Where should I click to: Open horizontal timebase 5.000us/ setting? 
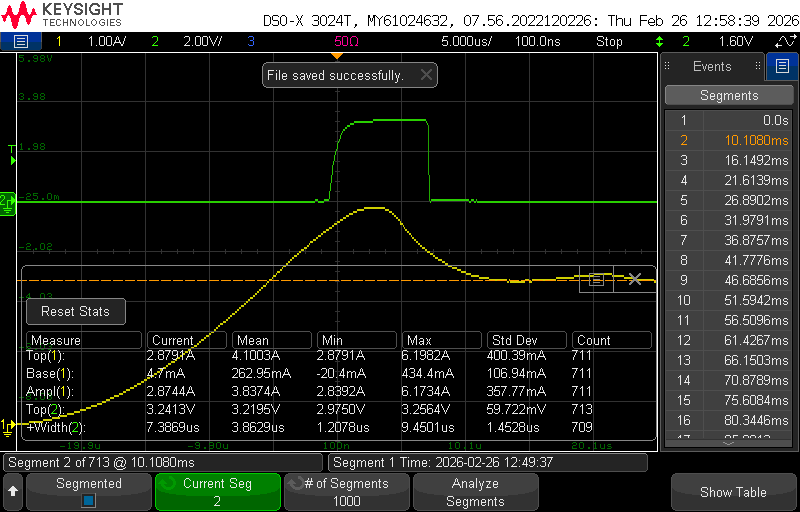[466, 41]
